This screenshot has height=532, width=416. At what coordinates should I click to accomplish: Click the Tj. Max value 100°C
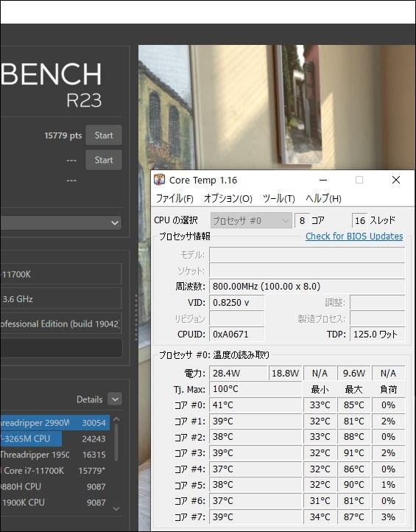coord(255,389)
